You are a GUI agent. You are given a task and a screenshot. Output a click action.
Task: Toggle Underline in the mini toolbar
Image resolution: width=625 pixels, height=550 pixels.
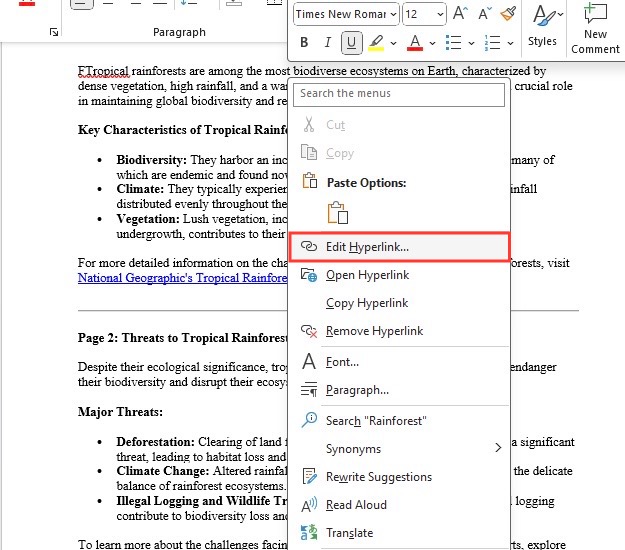click(x=352, y=42)
